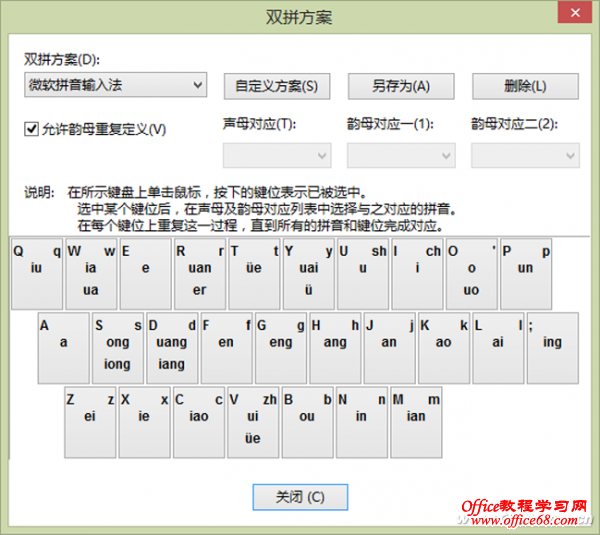
Task: Select the J key mapped to an
Action: point(390,348)
